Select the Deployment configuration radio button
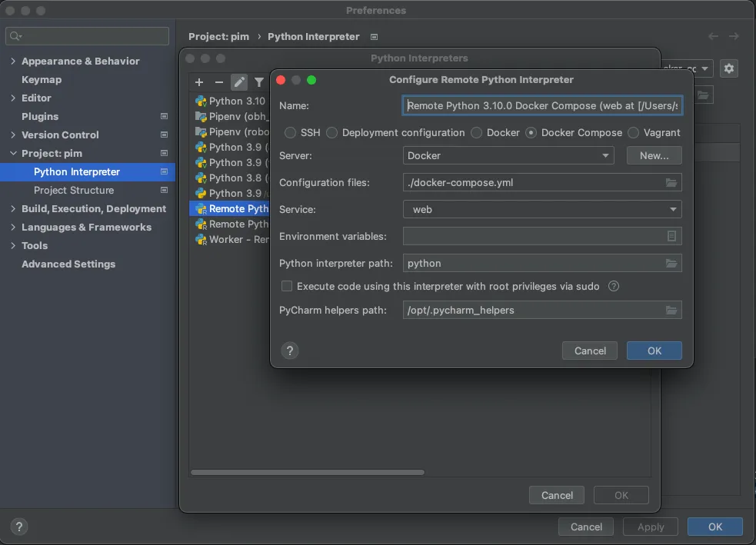Image resolution: width=756 pixels, height=545 pixels. 331,132
